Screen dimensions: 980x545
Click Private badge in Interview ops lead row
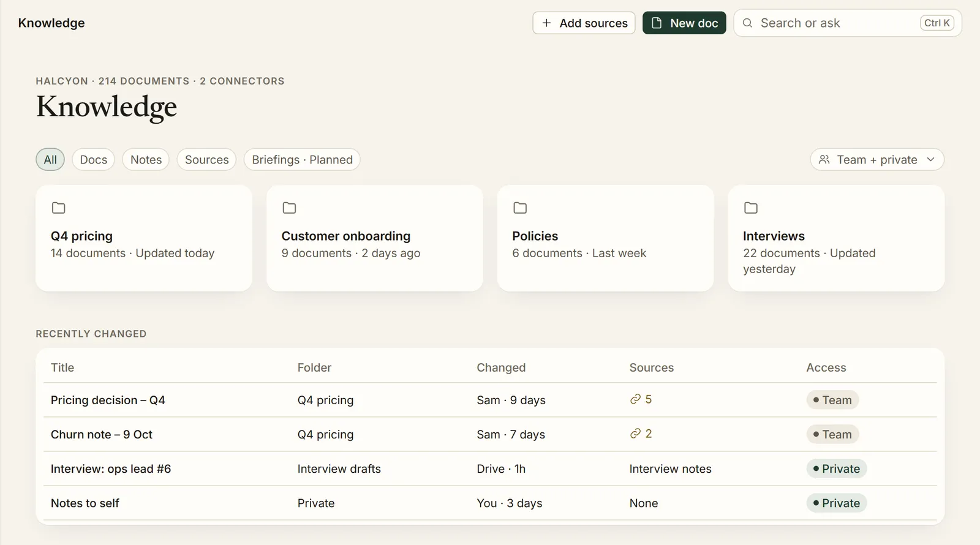coord(837,469)
